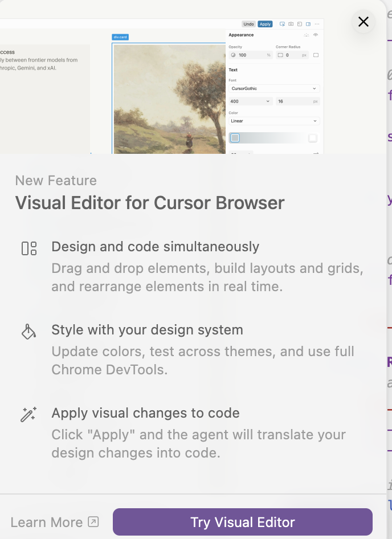The image size is (392, 539).
Task: Click the layout grid icon beside Design and code
Action: (x=28, y=248)
